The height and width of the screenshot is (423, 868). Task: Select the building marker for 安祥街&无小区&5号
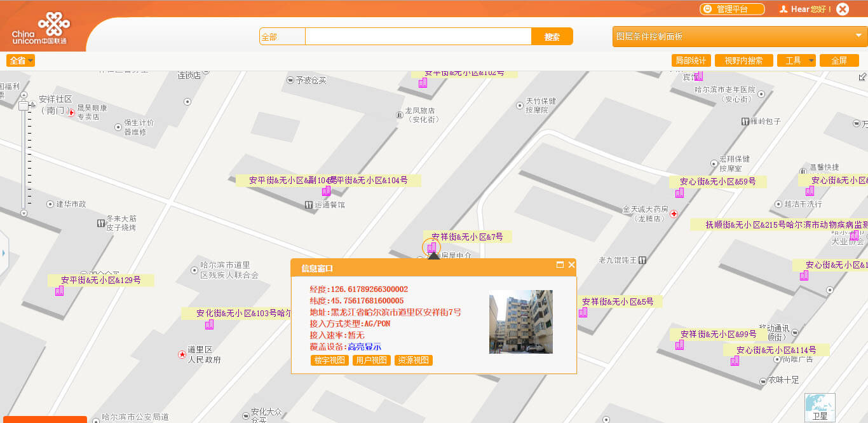click(583, 312)
